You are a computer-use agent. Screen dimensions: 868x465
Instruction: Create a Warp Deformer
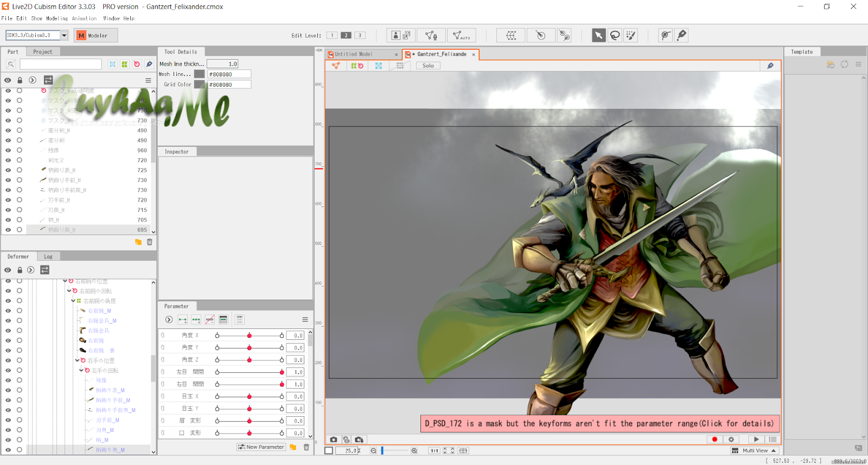tap(511, 35)
